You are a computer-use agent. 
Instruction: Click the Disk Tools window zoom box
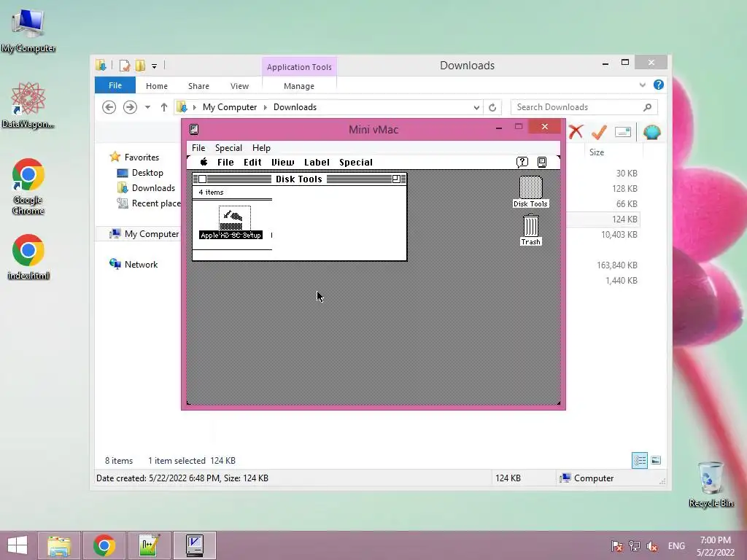tap(396, 179)
